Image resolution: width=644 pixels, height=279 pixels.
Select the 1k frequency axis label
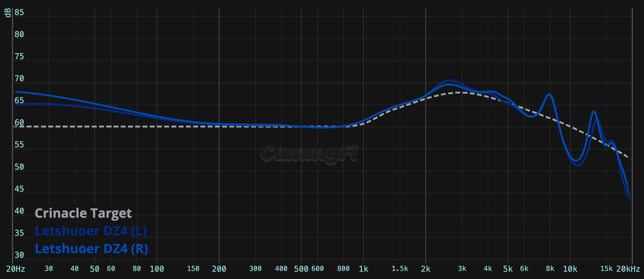click(363, 269)
